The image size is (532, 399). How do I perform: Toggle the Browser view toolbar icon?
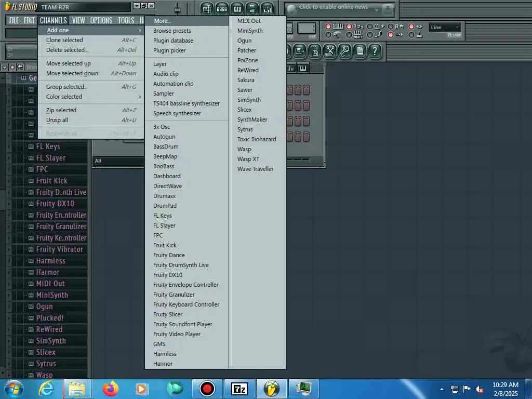pyautogui.click(x=252, y=9)
